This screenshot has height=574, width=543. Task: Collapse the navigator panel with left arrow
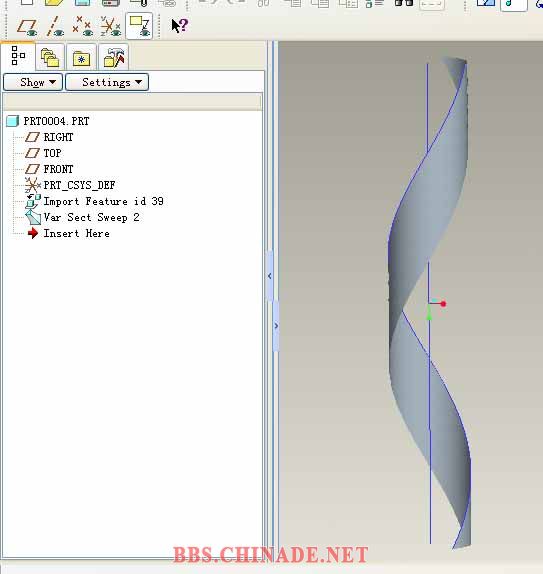tap(270, 276)
